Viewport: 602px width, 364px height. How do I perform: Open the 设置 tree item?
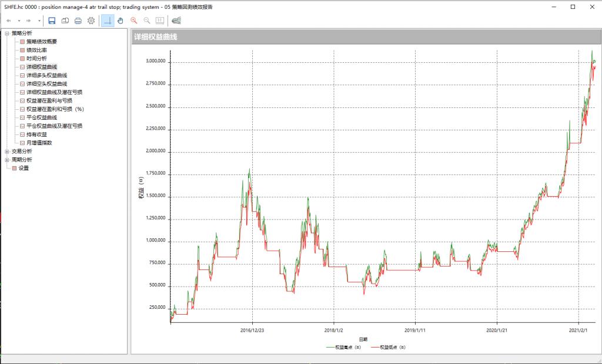tap(24, 168)
